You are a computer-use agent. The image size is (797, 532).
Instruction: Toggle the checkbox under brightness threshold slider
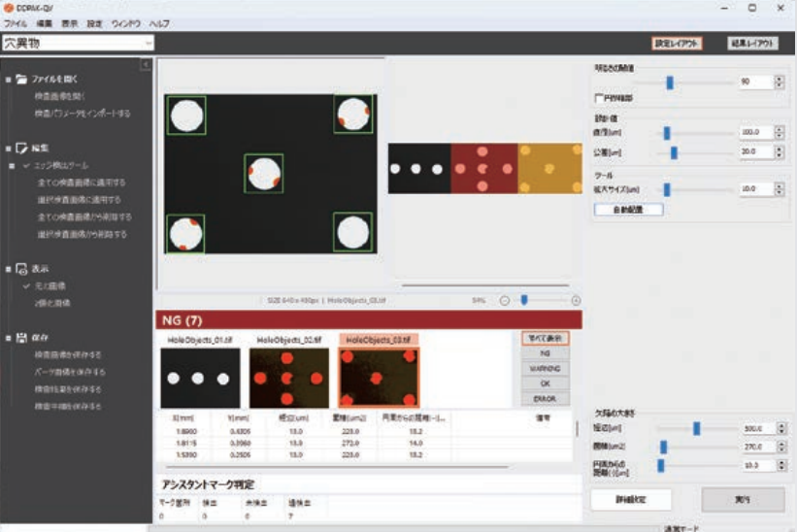point(597,97)
